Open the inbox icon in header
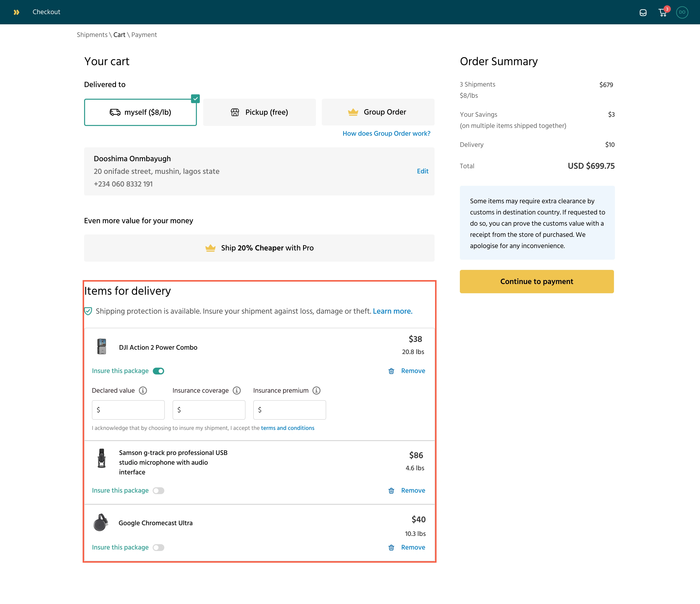Screen dimensions: 700x604 (x=643, y=12)
